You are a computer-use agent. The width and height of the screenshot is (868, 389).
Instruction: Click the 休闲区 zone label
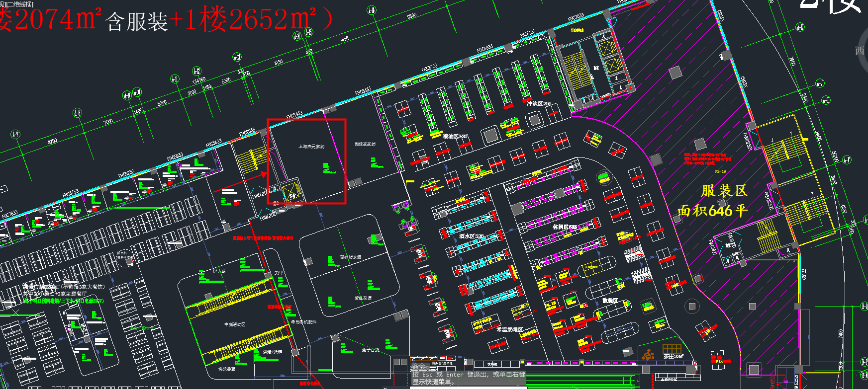565,227
